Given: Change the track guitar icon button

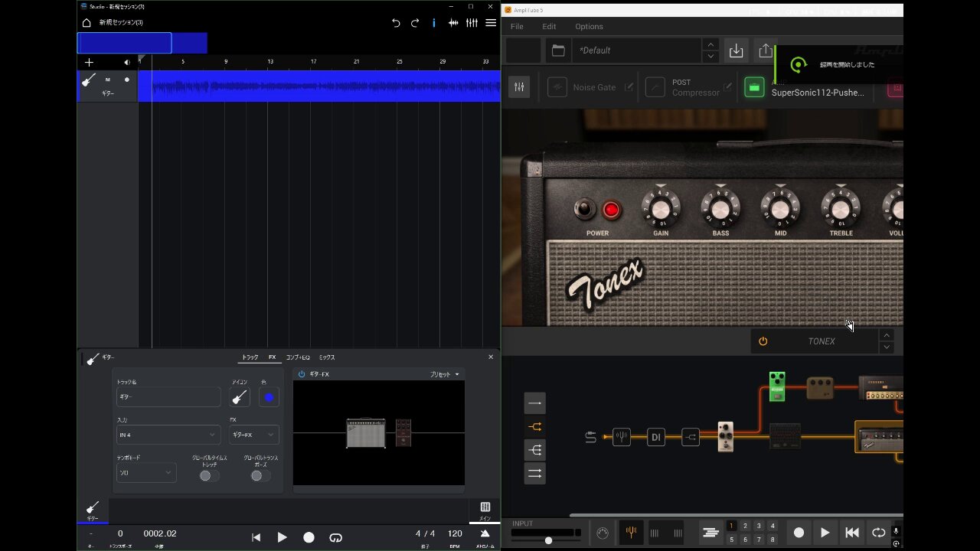Looking at the screenshot, I should point(240,397).
